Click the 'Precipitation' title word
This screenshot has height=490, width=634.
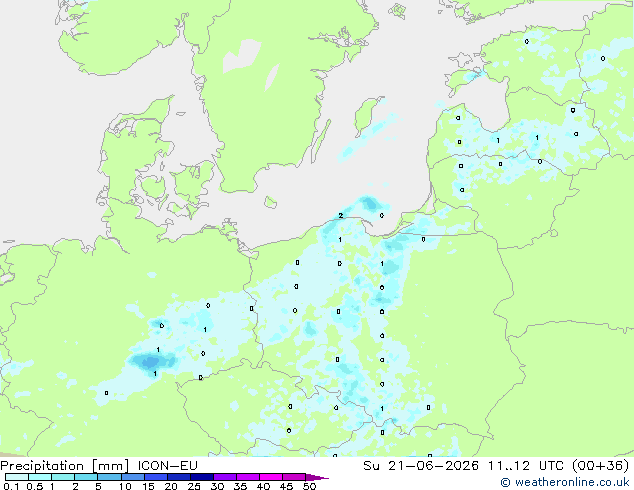point(42,466)
